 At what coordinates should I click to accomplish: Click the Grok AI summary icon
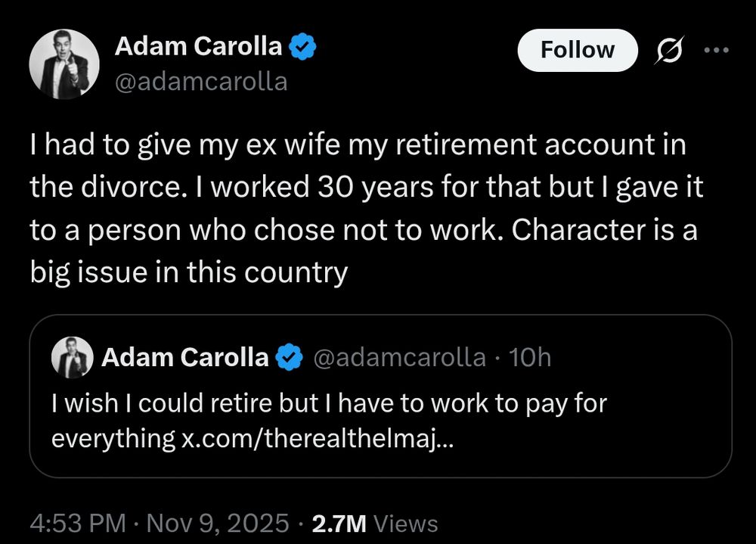pyautogui.click(x=668, y=50)
